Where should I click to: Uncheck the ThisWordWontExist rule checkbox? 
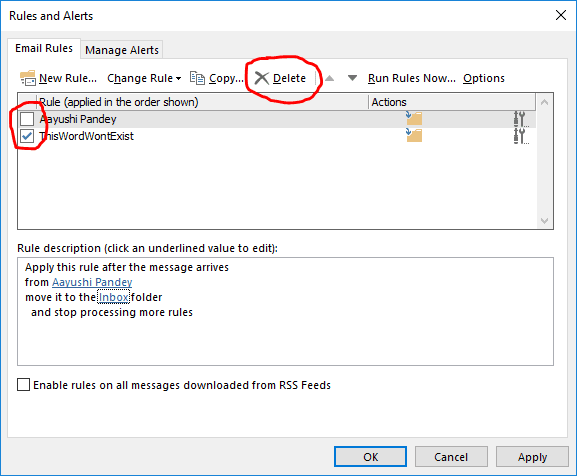[27, 136]
